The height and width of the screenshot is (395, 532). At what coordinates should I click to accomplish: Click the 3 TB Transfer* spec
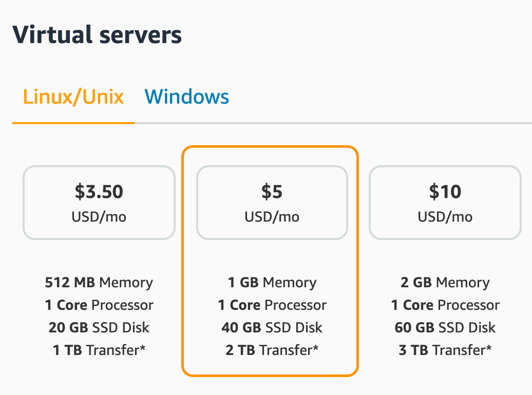pos(445,350)
